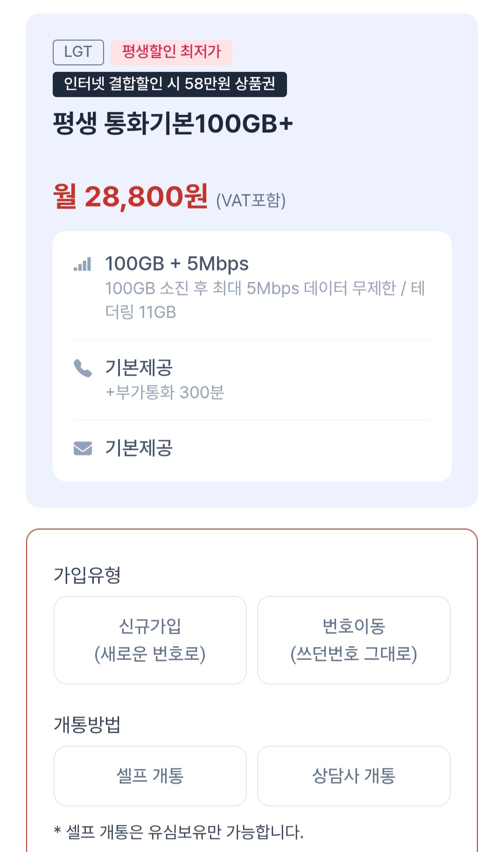Tap the LGT carrier badge
504x852 pixels.
click(x=78, y=52)
